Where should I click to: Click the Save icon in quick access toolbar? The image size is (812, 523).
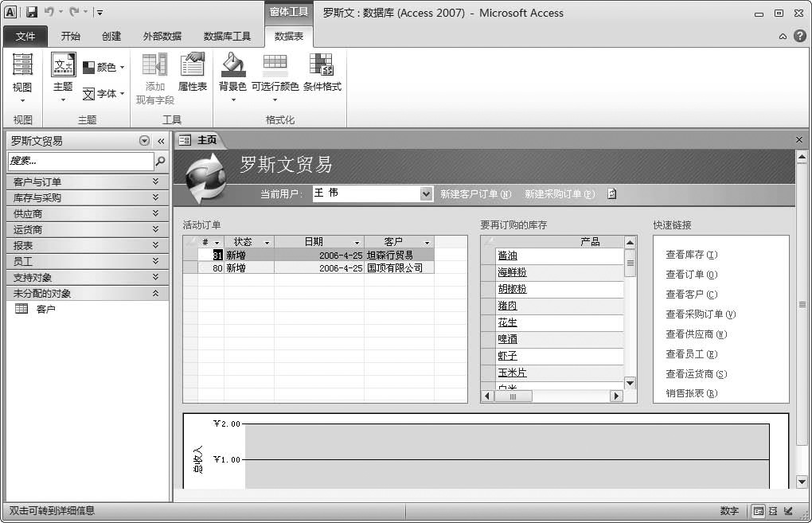click(x=32, y=13)
